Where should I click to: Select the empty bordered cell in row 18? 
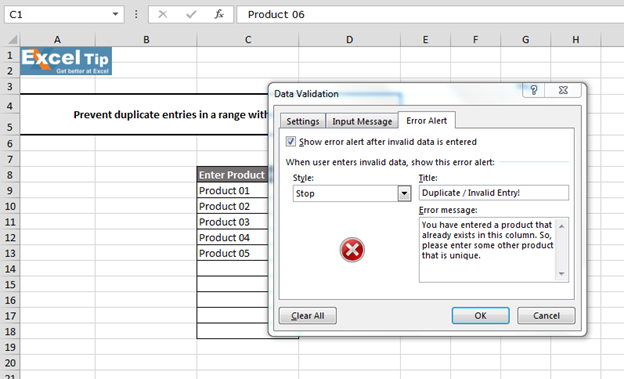[232, 331]
